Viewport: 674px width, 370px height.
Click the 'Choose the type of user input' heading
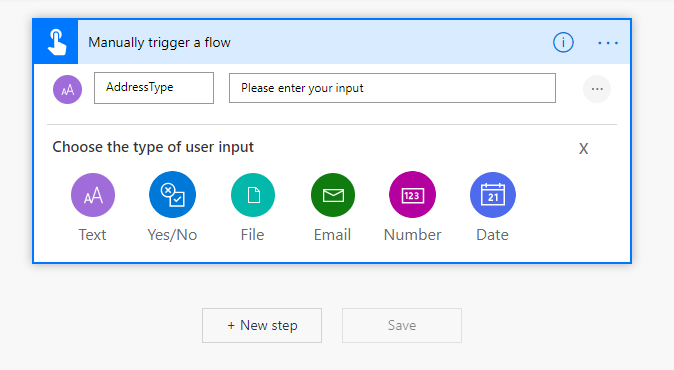click(153, 147)
